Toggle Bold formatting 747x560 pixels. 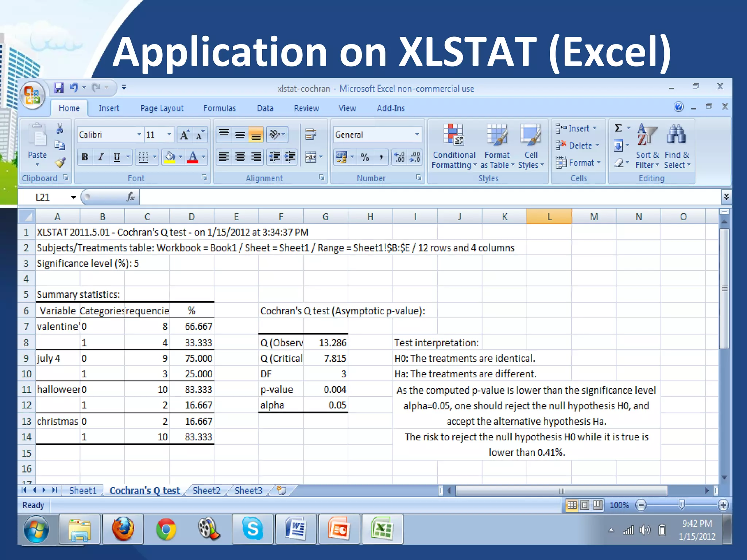tap(85, 157)
